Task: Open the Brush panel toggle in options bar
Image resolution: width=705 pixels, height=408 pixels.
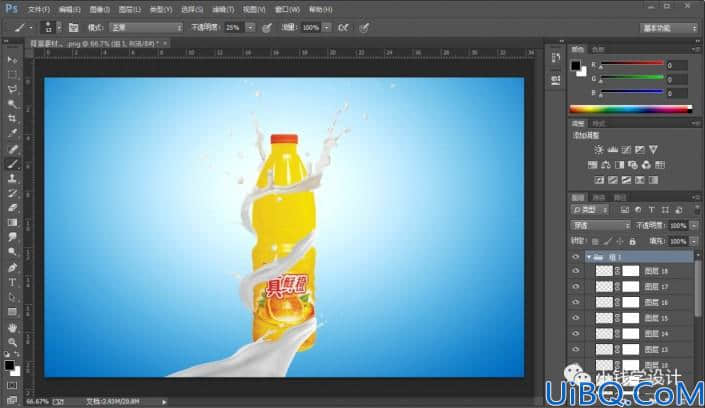Action: point(73,27)
